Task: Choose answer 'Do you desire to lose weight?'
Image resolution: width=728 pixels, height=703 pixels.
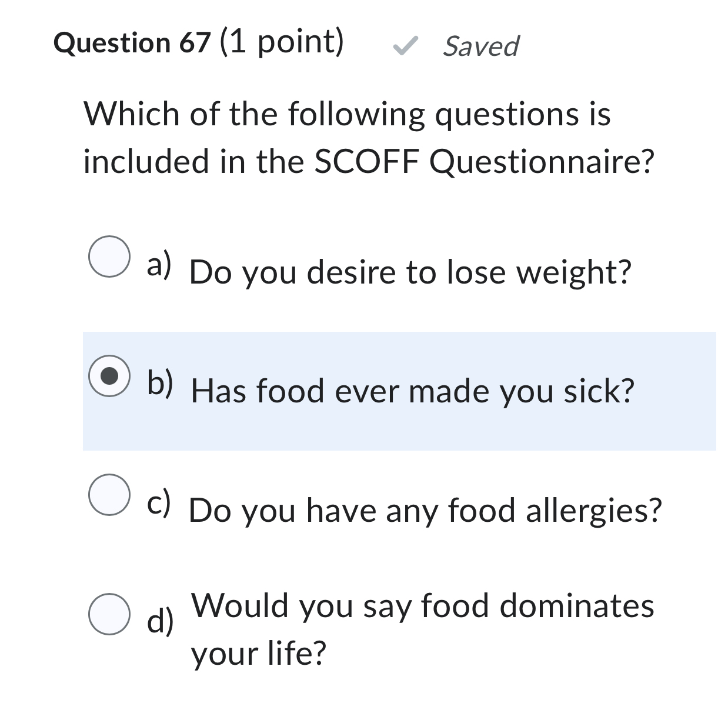Action: click(x=410, y=272)
